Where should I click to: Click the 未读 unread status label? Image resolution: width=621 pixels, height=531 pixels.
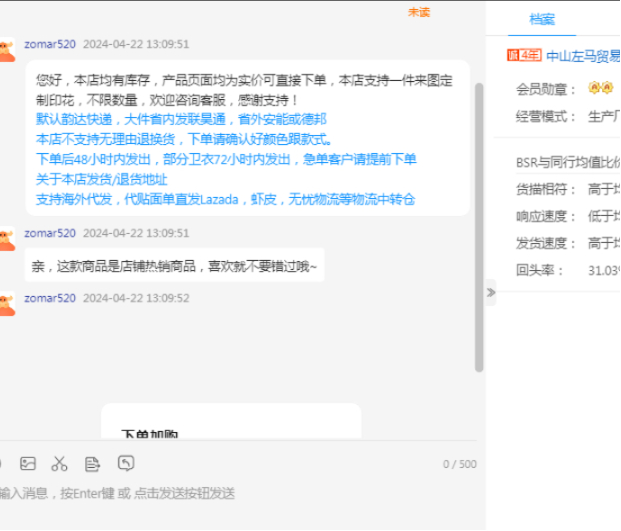[418, 12]
